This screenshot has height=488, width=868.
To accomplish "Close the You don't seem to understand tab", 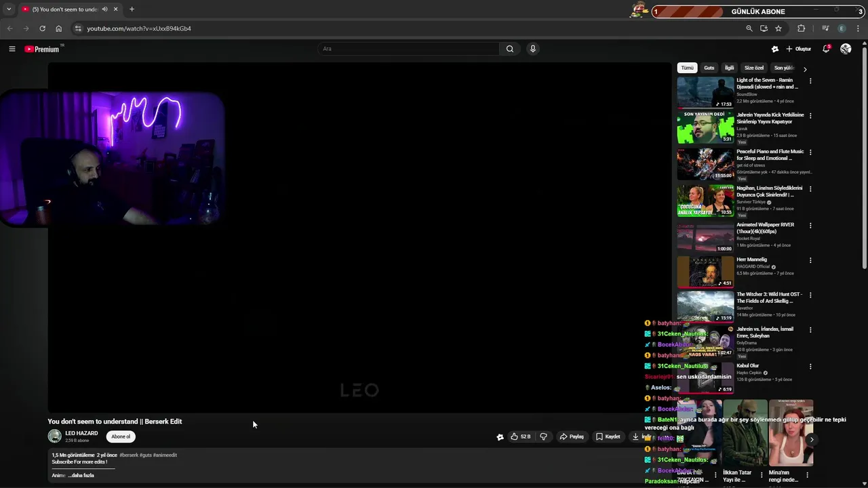I will tap(116, 9).
